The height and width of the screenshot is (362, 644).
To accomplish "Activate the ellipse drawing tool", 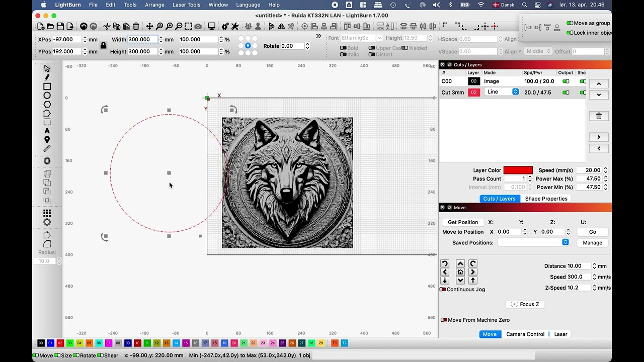I will pyautogui.click(x=47, y=96).
